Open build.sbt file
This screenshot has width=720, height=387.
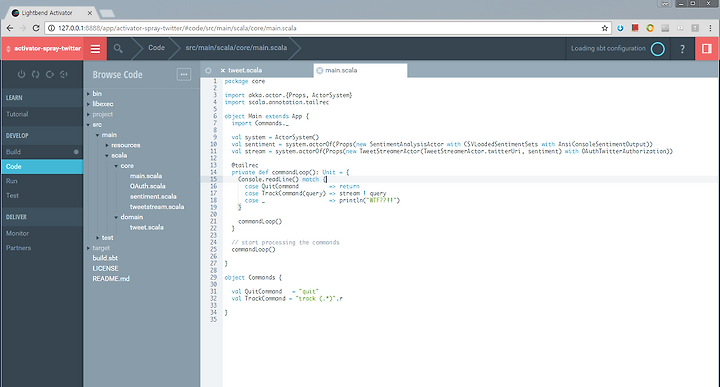pyautogui.click(x=105, y=258)
